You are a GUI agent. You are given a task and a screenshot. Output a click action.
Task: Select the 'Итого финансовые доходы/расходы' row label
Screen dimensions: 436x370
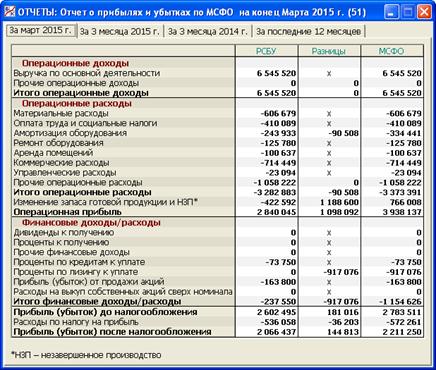97,302
